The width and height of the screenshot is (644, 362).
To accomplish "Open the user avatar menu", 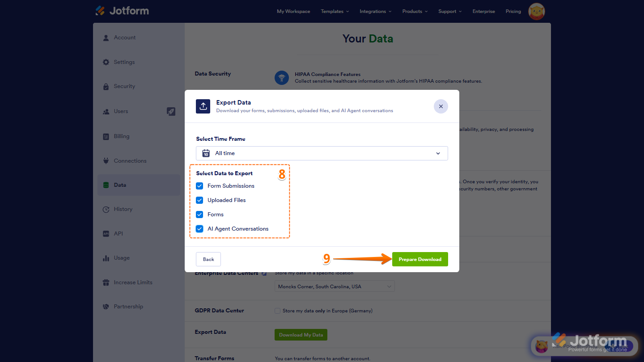I will click(x=537, y=11).
